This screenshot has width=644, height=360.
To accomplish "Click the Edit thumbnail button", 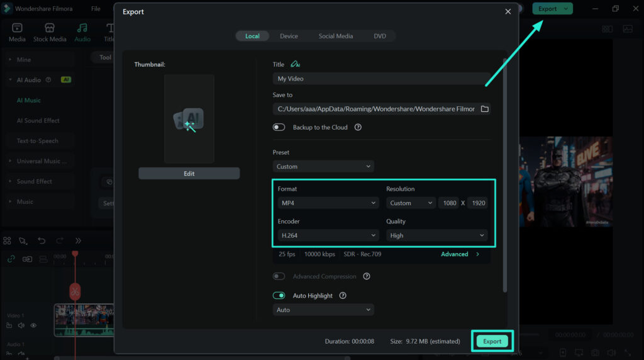I will click(189, 174).
